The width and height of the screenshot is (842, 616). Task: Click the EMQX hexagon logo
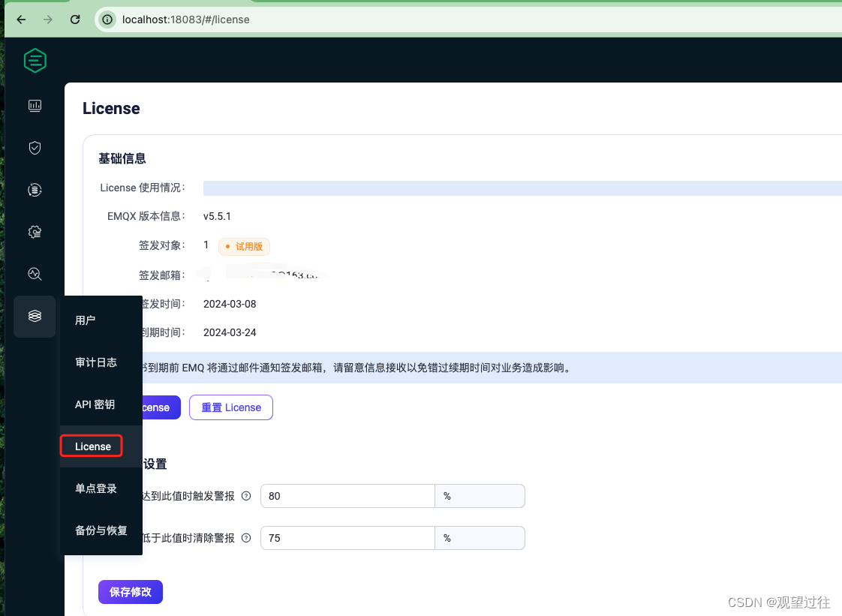click(x=35, y=60)
